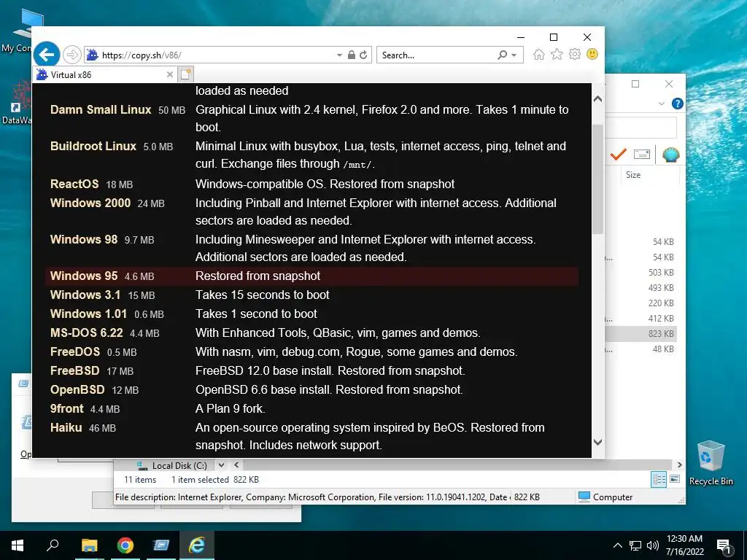Launch the FreeBSD link
This screenshot has width=747, height=560.
pyautogui.click(x=75, y=370)
